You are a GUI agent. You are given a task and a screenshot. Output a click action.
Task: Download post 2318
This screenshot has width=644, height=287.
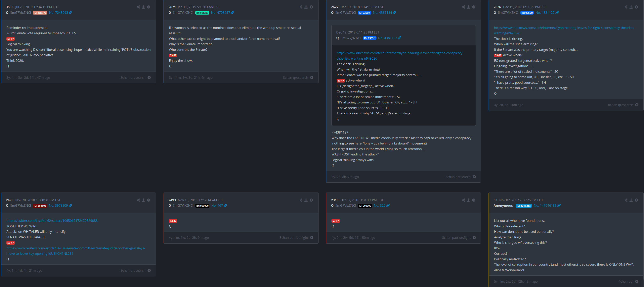pos(468,200)
